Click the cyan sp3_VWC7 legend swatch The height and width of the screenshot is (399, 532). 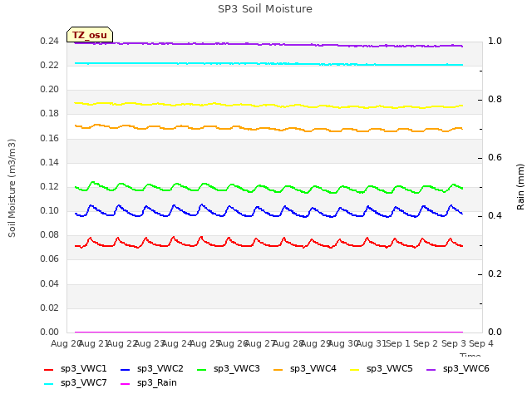click(x=49, y=384)
